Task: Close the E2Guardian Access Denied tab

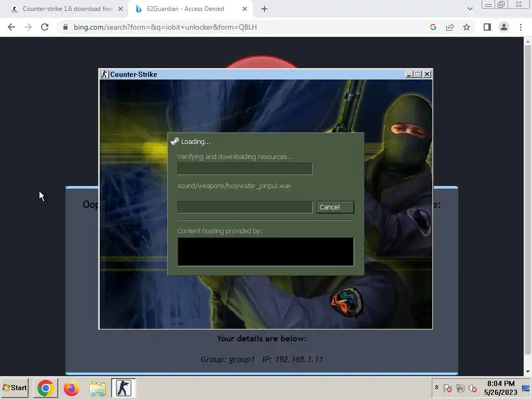Action: (245, 9)
